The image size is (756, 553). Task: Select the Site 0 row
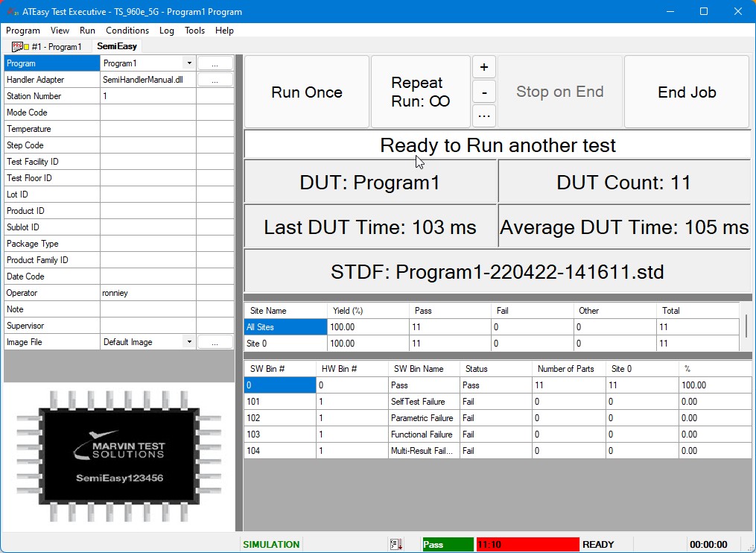492,344
